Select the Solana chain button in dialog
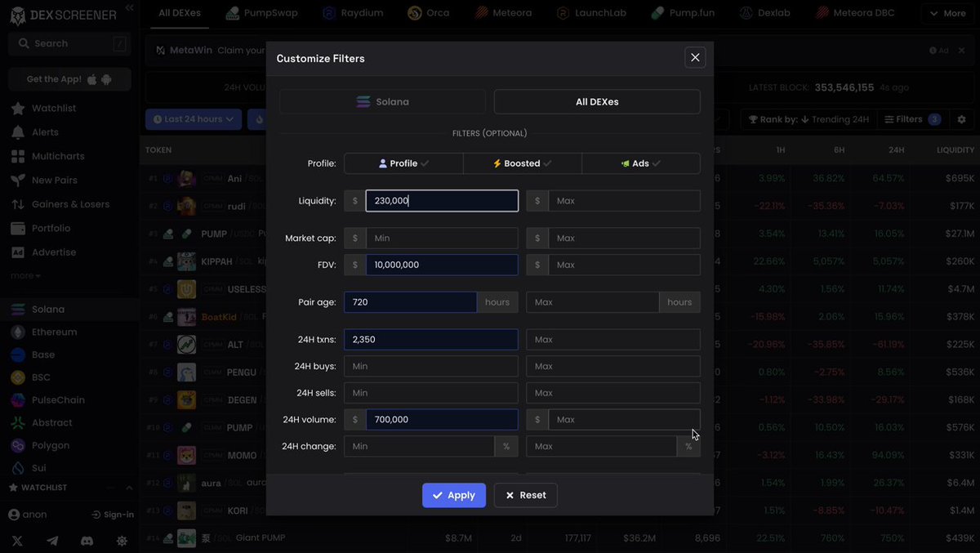This screenshot has width=980, height=553. [382, 102]
